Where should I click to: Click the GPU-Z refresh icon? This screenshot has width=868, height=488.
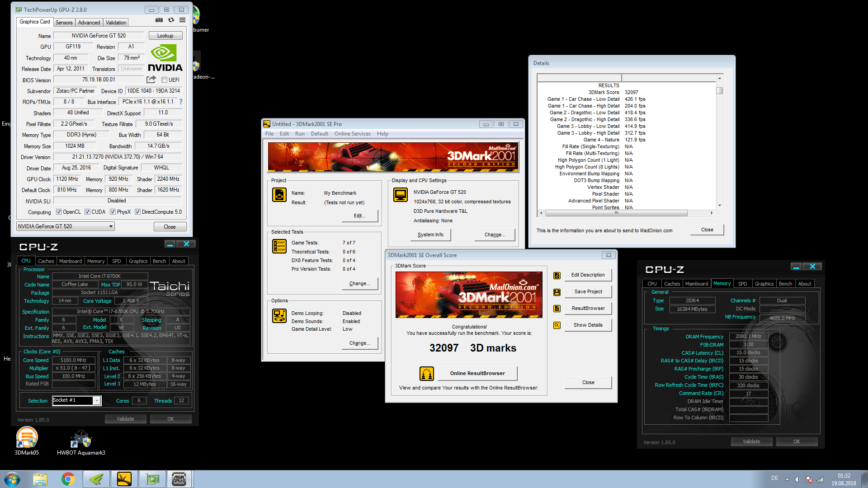coord(171,20)
